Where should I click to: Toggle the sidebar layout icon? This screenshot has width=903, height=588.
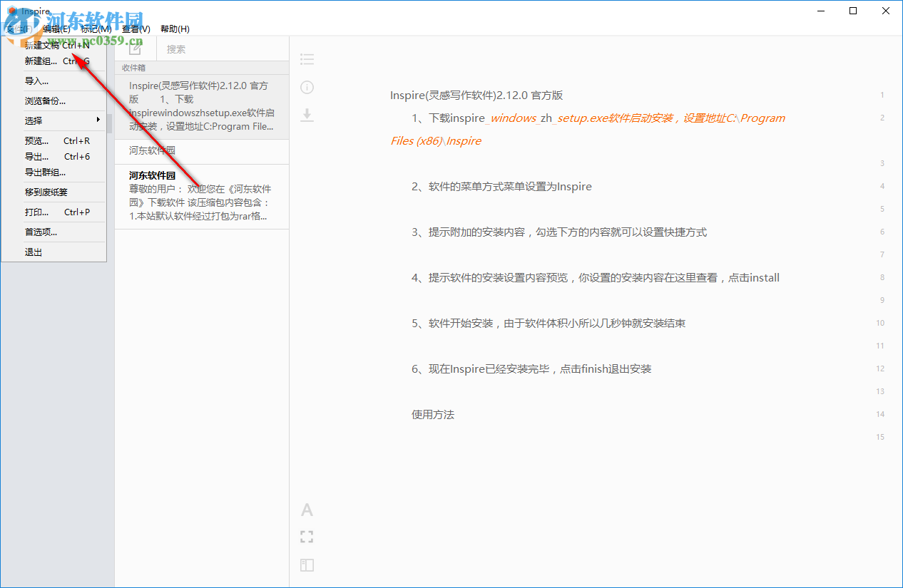307,565
